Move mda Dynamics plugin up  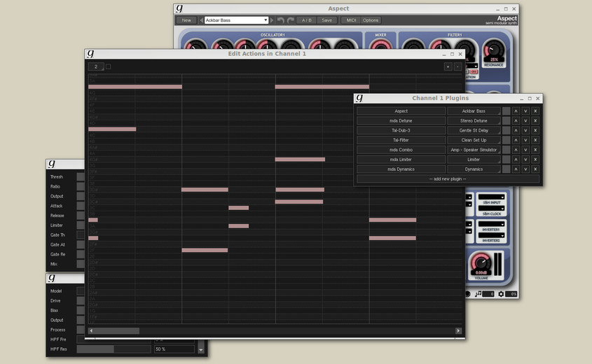(x=516, y=169)
